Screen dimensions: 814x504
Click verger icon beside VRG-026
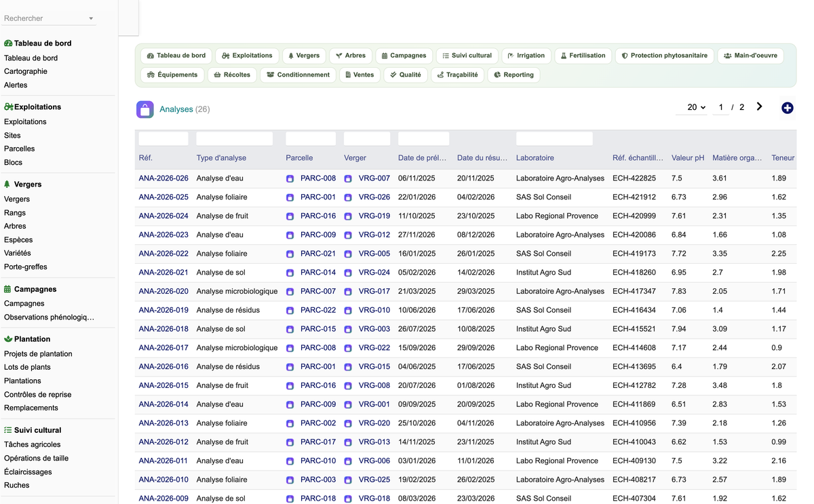point(348,197)
